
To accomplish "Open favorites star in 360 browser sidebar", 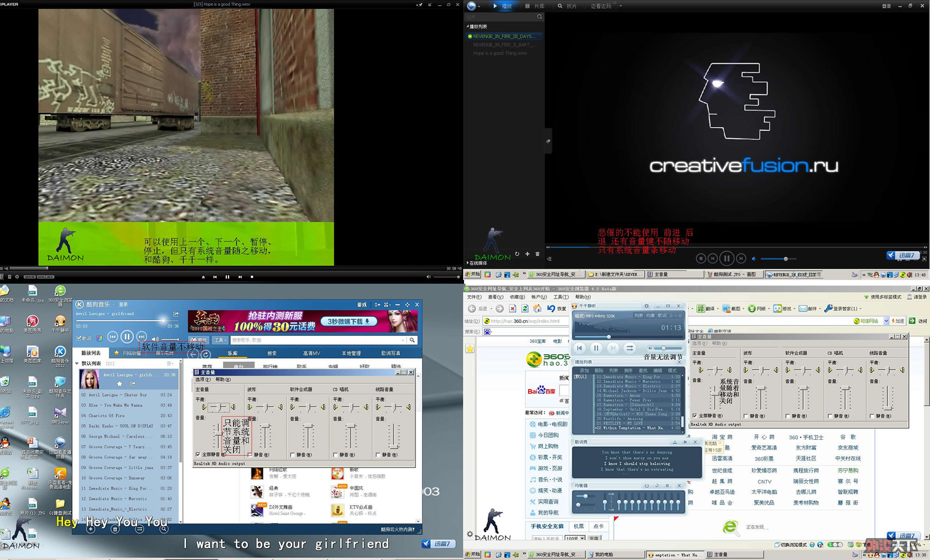I will (x=470, y=349).
